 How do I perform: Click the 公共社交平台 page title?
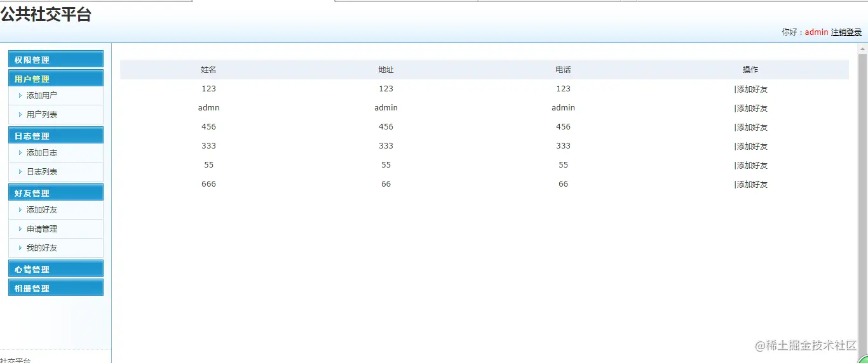(46, 15)
